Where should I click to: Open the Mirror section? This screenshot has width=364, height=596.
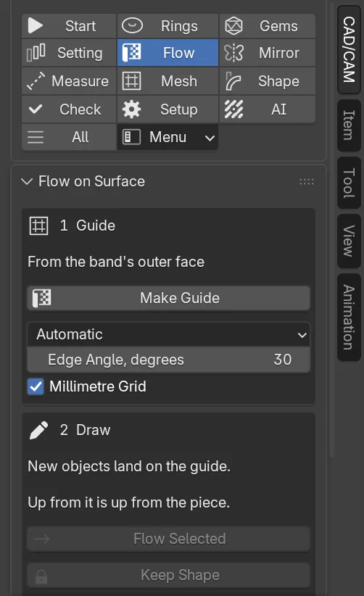[x=267, y=53]
